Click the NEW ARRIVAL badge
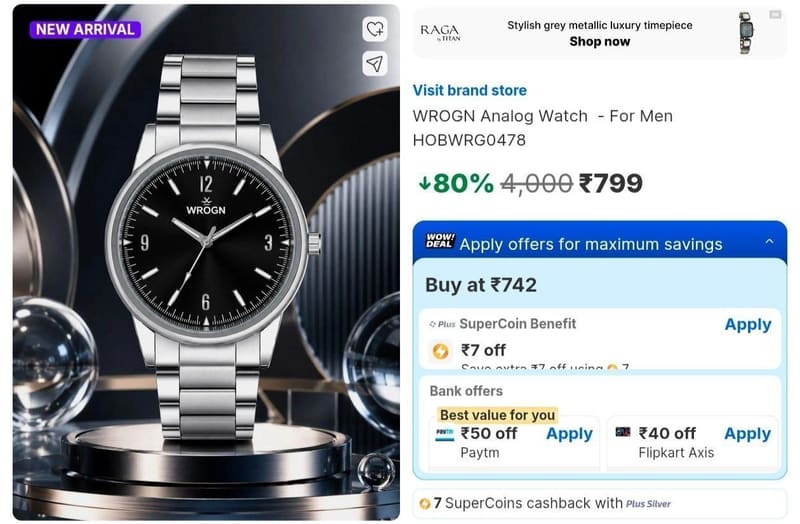Viewport: 800px width, 524px height. [x=85, y=30]
